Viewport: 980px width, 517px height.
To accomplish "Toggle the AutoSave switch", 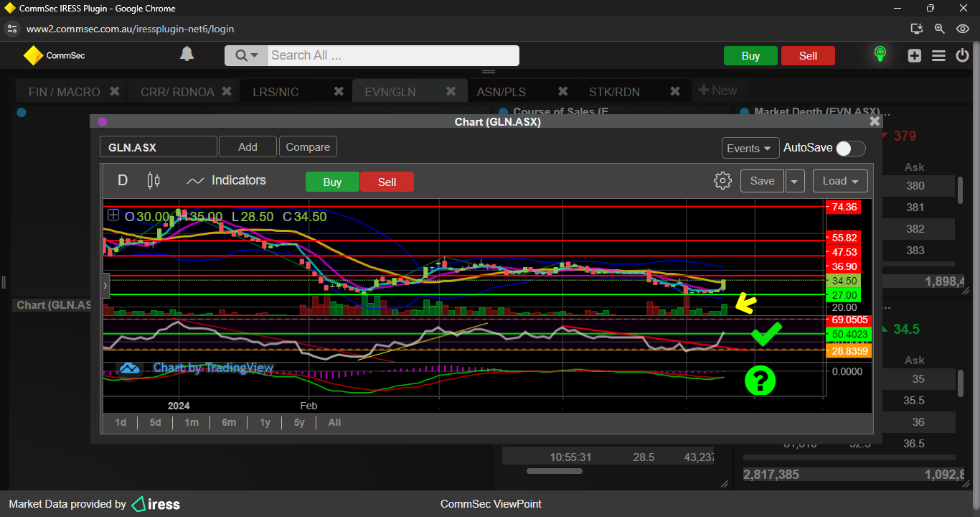I will (x=850, y=148).
